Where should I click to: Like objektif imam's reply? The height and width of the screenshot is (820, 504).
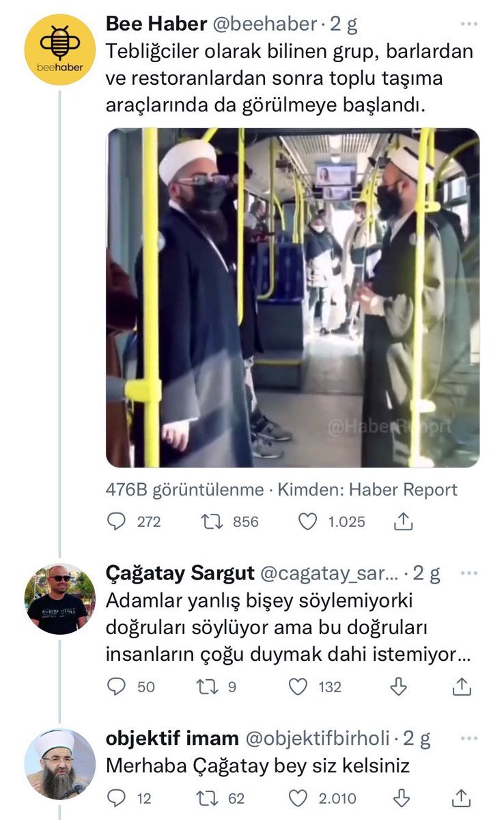pos(298,797)
